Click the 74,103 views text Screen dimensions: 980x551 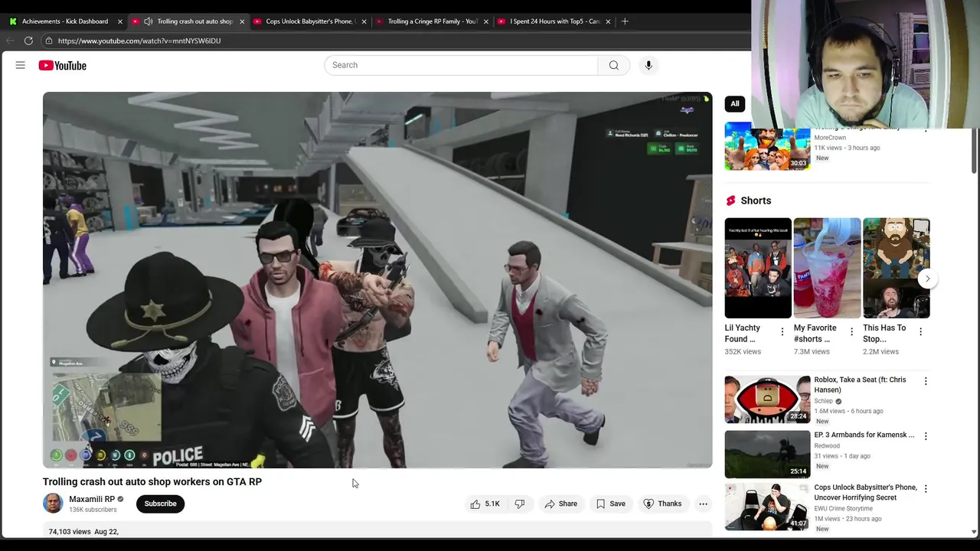[x=70, y=531]
